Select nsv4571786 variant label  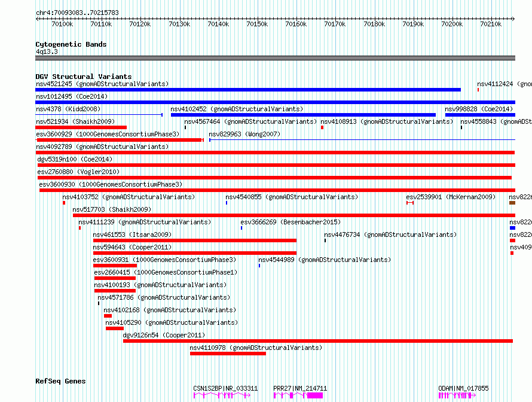(164, 297)
